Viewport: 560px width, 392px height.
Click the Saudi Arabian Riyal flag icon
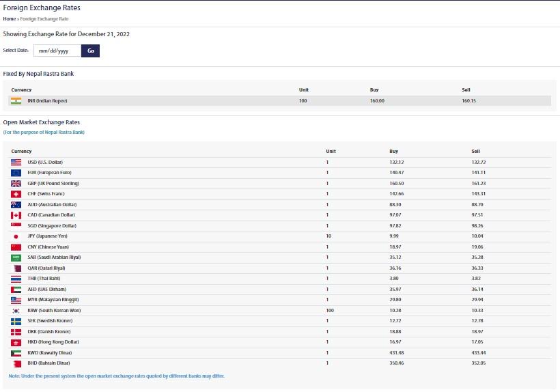(16, 257)
